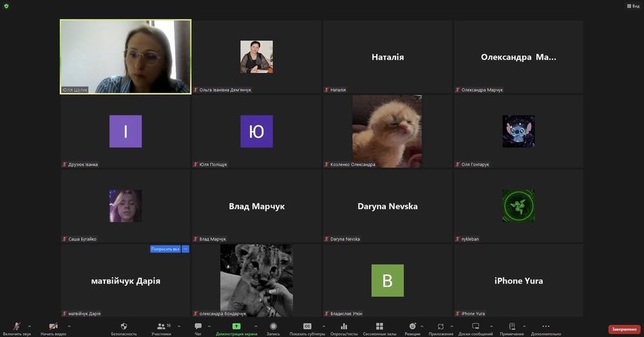Screen dimensions: 644x337
Task: Click muted mic icon beside nykleban
Action: click(x=457, y=239)
